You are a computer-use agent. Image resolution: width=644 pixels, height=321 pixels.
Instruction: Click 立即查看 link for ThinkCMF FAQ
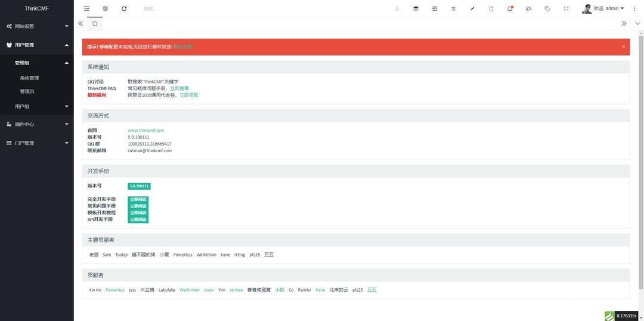[x=179, y=88]
